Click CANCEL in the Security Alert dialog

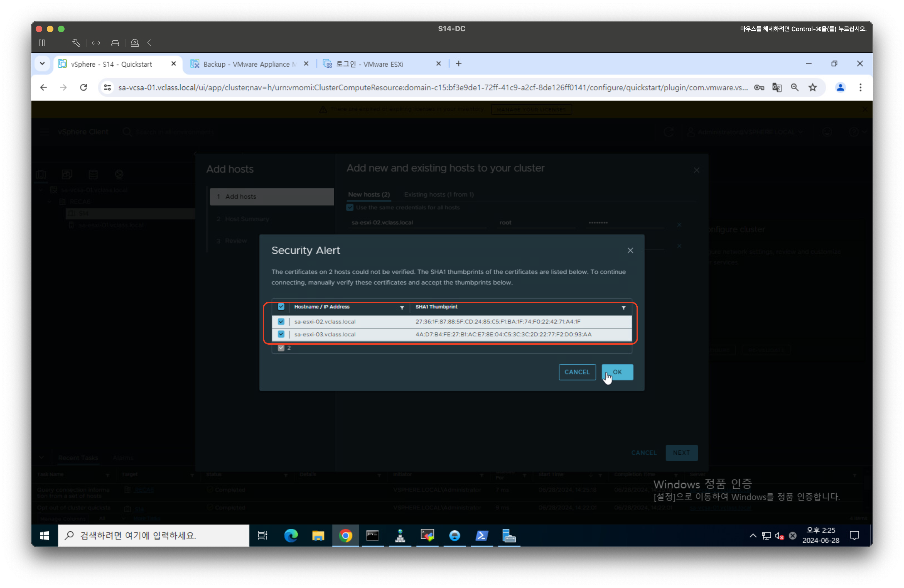tap(577, 372)
